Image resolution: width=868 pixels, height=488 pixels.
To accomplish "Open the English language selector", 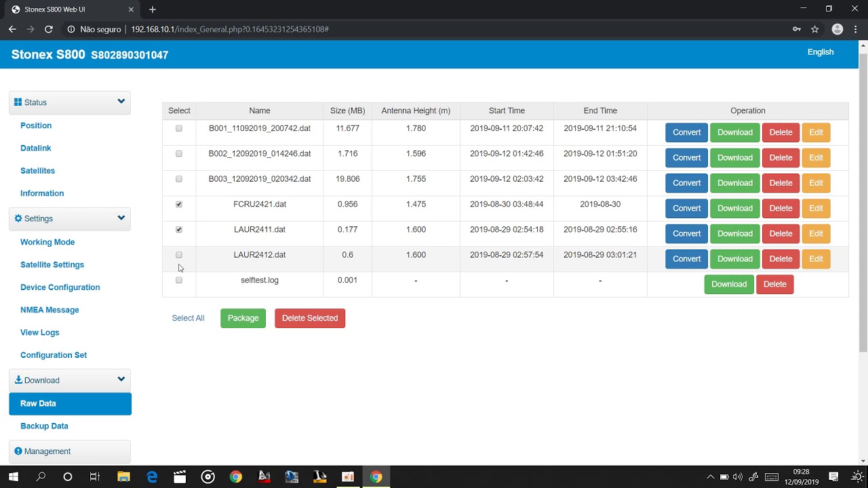I will [821, 52].
